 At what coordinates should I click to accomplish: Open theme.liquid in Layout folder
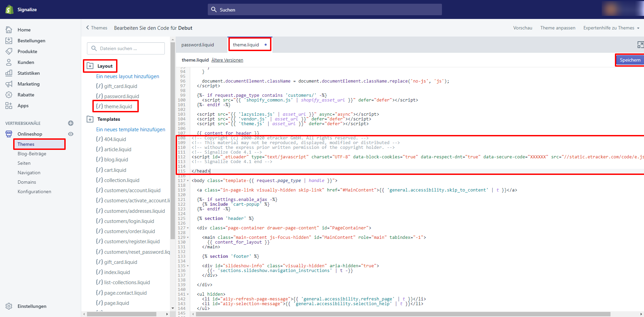[x=114, y=106]
